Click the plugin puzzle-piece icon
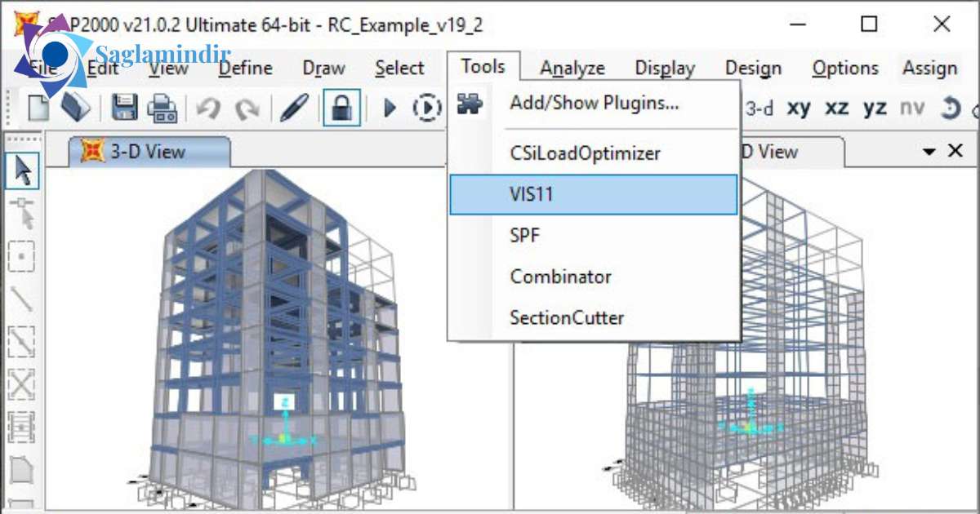This screenshot has height=514, width=980. pos(470,104)
